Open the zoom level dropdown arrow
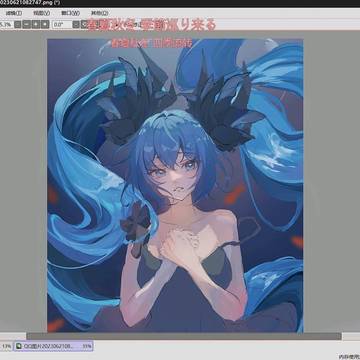360x360 pixels. [18, 24]
